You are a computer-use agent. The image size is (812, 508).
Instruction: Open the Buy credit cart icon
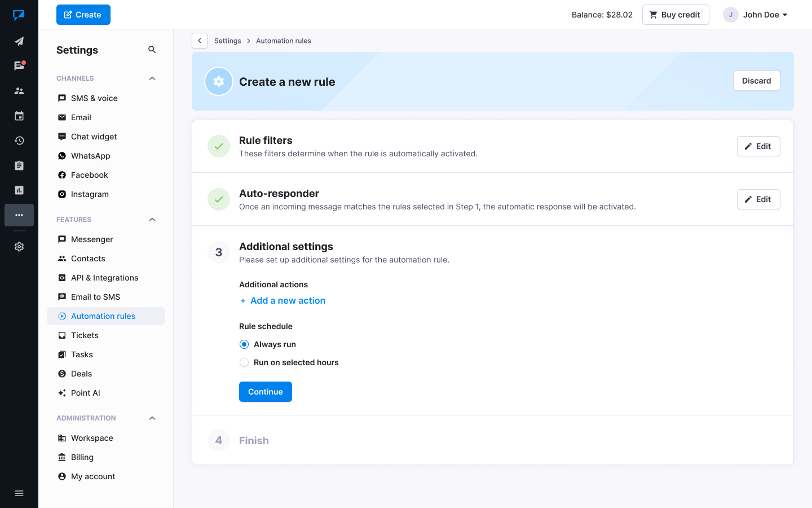(654, 14)
